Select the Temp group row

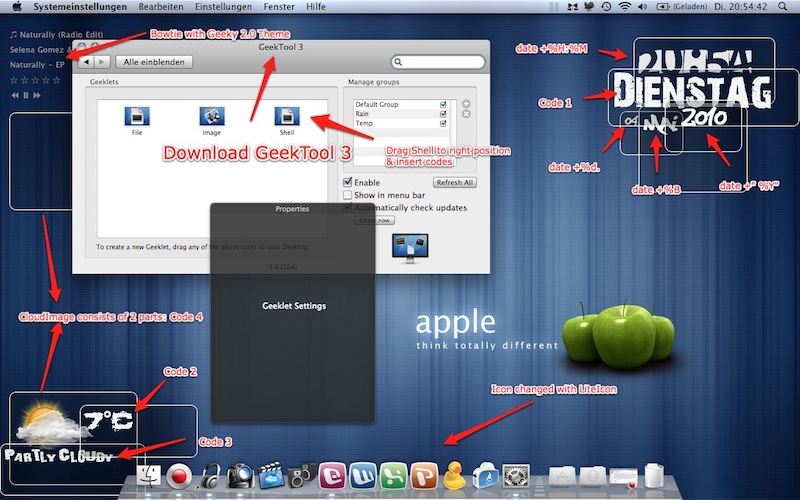pos(401,123)
